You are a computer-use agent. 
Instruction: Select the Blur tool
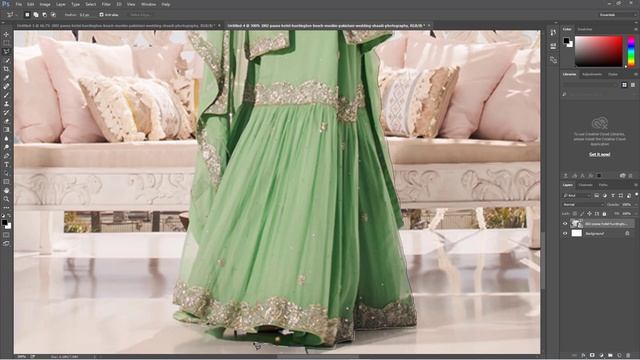point(6,138)
